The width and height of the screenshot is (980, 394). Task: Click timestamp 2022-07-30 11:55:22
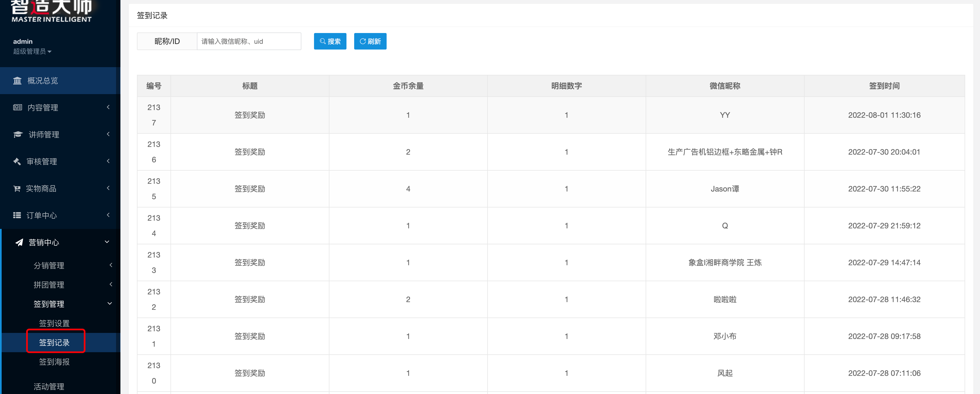point(884,189)
